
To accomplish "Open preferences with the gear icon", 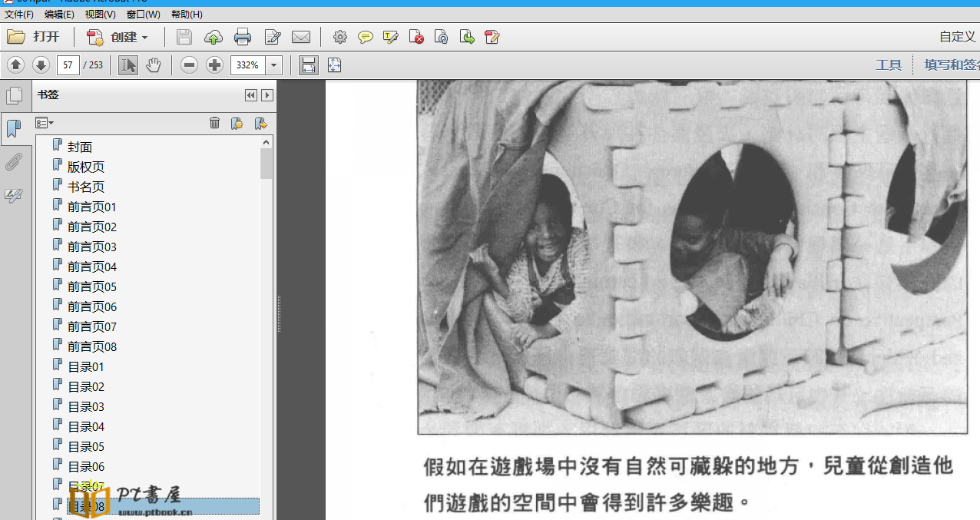I will [x=340, y=37].
